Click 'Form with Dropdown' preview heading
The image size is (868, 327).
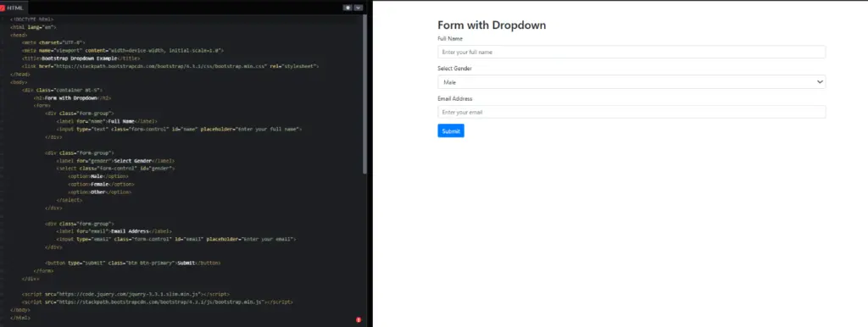pyautogui.click(x=492, y=25)
